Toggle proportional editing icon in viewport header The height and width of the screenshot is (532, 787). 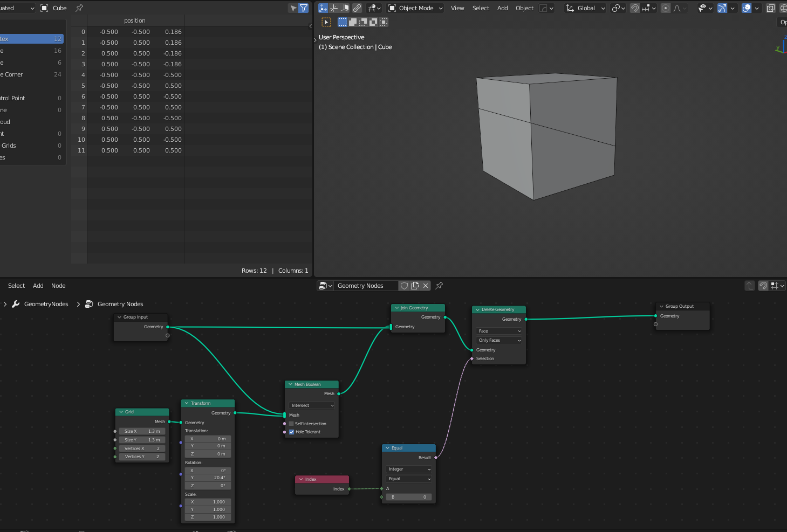point(666,8)
